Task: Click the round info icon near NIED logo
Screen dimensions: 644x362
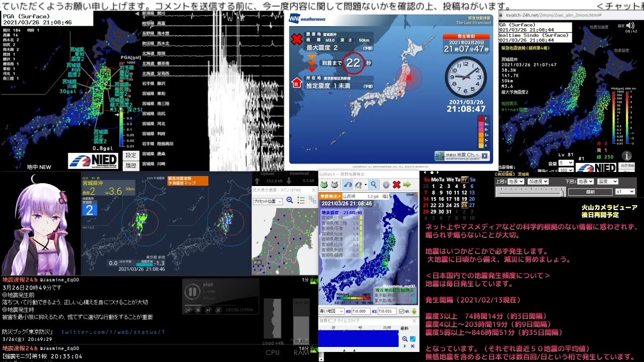Action: (627, 156)
